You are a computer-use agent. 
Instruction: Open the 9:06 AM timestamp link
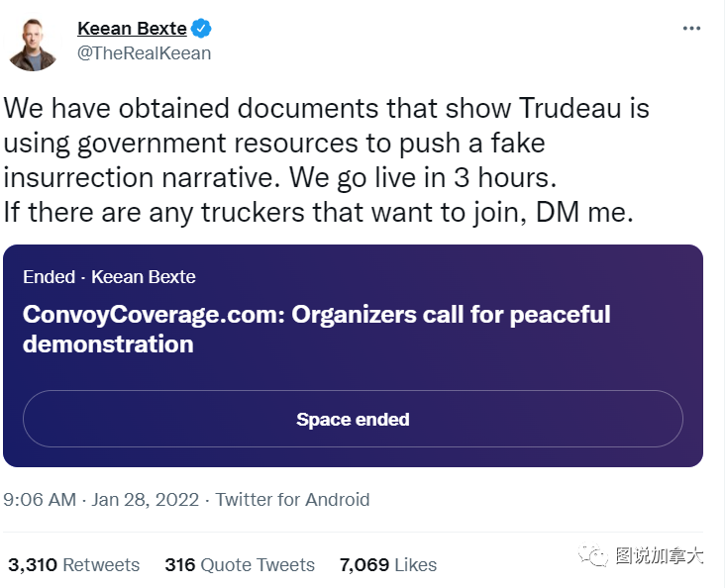(x=40, y=500)
